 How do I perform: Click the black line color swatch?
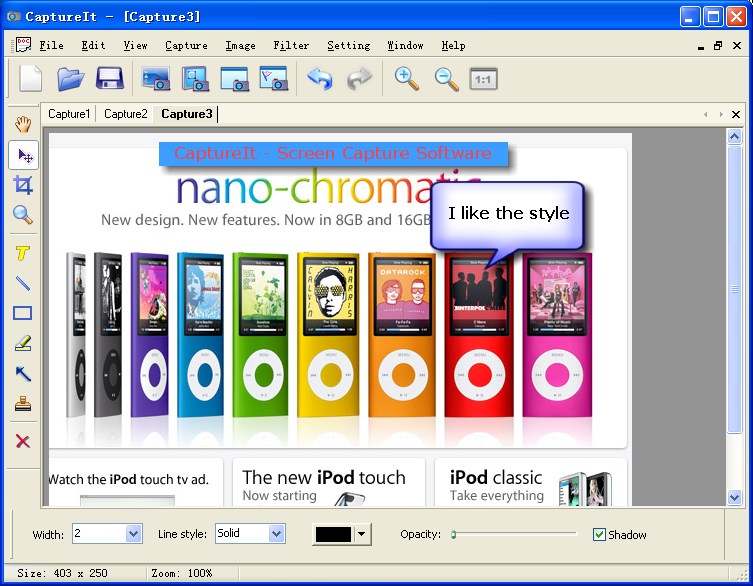click(x=333, y=534)
